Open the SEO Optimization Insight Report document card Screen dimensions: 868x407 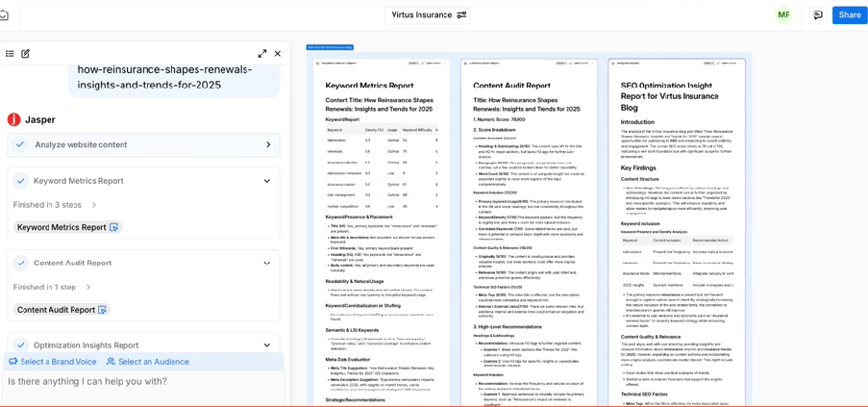coord(677,233)
